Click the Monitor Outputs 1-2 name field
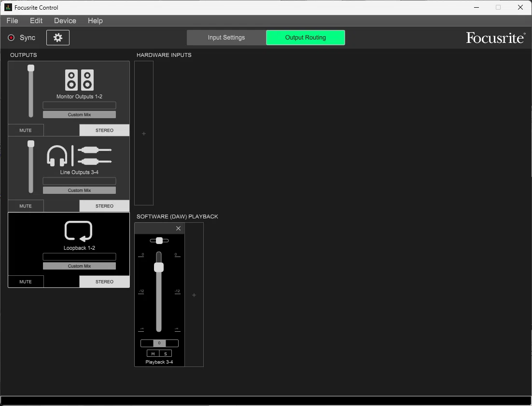This screenshot has height=406, width=532. (79, 106)
